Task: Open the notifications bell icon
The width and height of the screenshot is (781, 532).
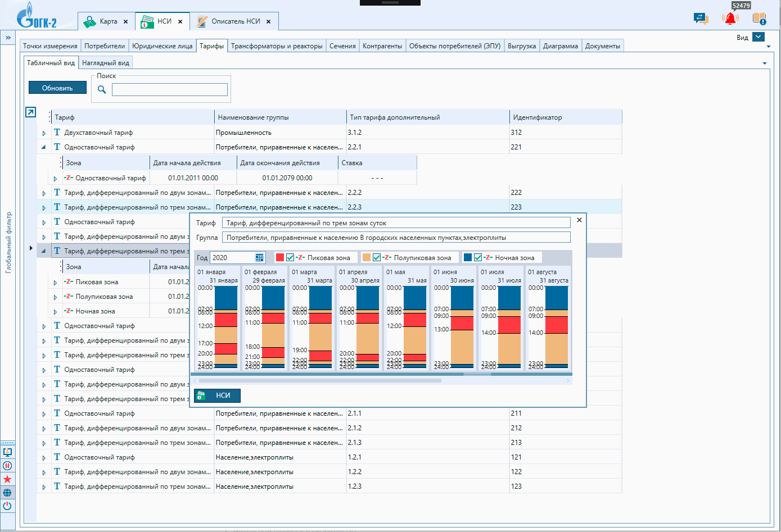Action: 730,19
